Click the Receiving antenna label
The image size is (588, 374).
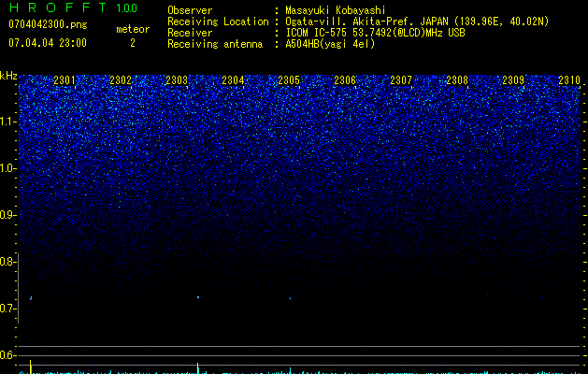pos(215,44)
